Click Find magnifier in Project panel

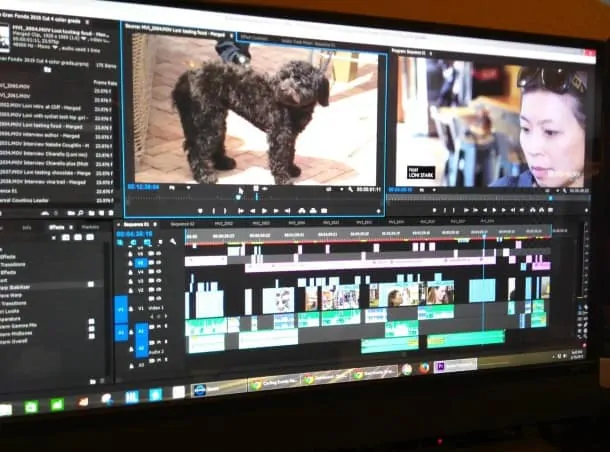(81, 213)
